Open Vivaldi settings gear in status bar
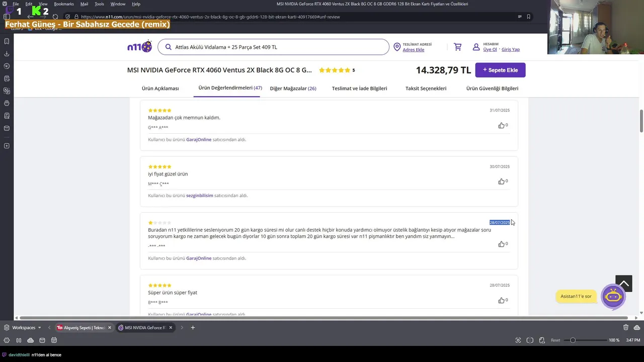The image size is (644, 362). point(7,340)
